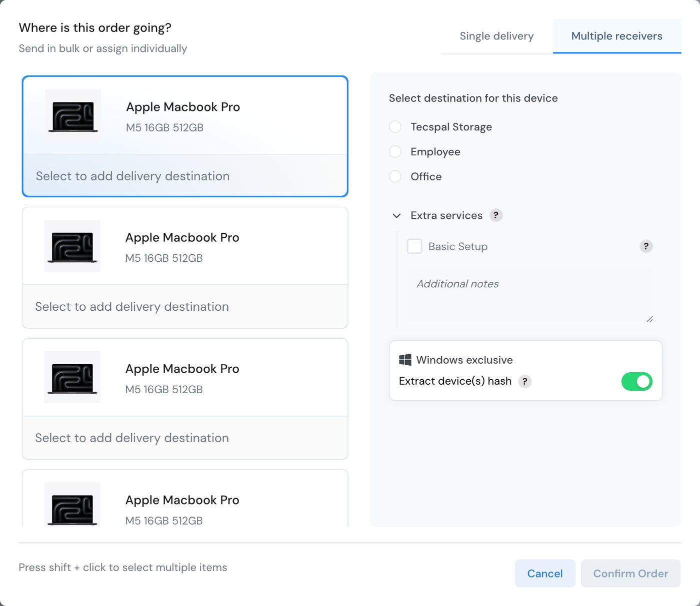Click the help icon next to Extract device(s) hash

[524, 381]
